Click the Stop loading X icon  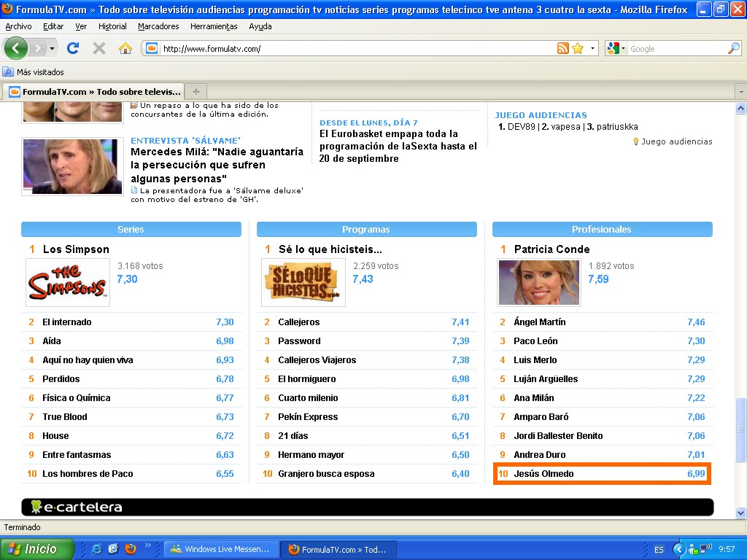99,49
